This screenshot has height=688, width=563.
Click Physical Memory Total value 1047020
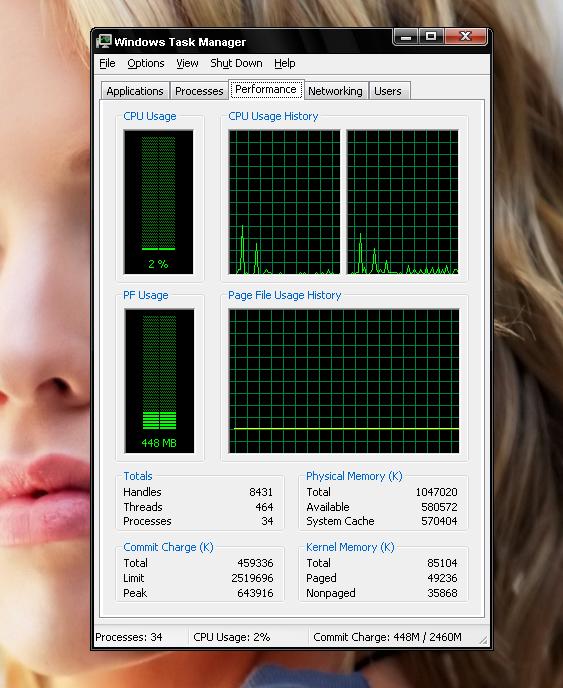pos(437,492)
